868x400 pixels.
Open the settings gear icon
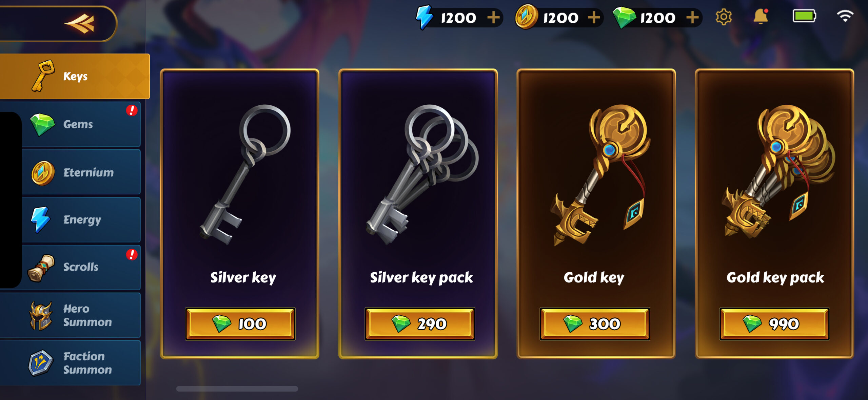724,17
